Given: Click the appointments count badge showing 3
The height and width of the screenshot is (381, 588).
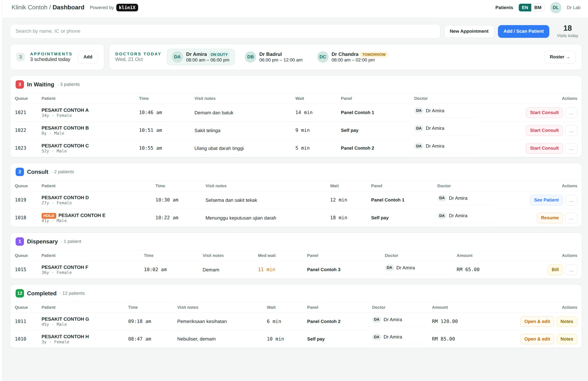Looking at the screenshot, I should point(21,57).
